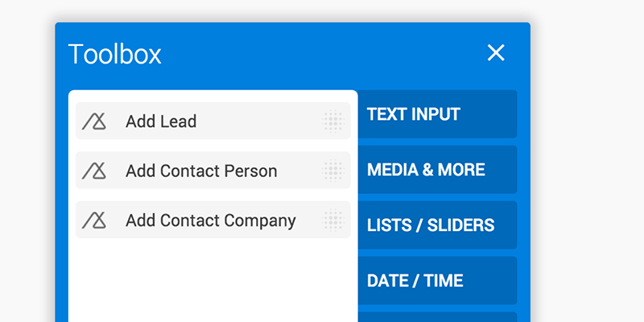Click the blue header bar beside the Toolbox title
Viewport: 644px width, 322px height.
[x=320, y=53]
